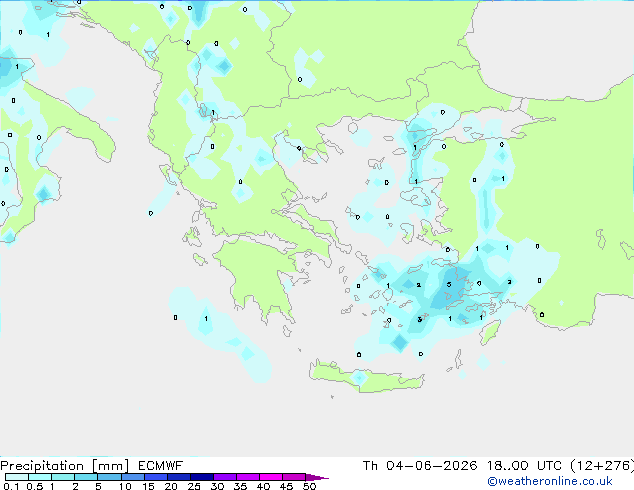
Task: Click the 2–5 mm legend color swatch
Action: pos(86,477)
